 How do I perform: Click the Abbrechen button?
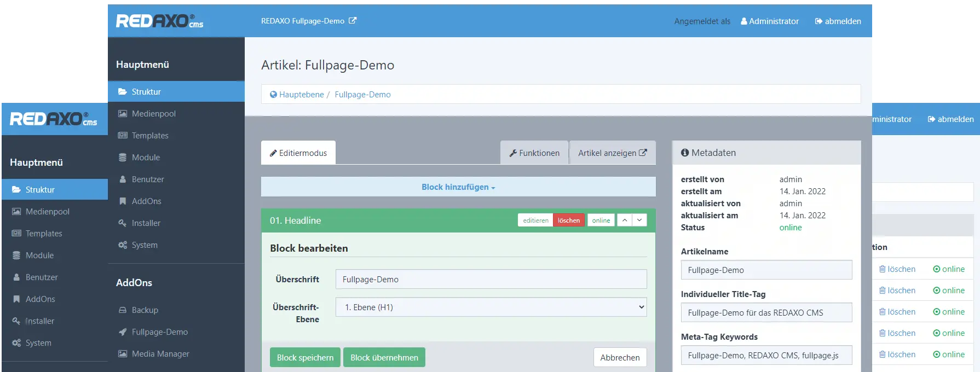(620, 358)
